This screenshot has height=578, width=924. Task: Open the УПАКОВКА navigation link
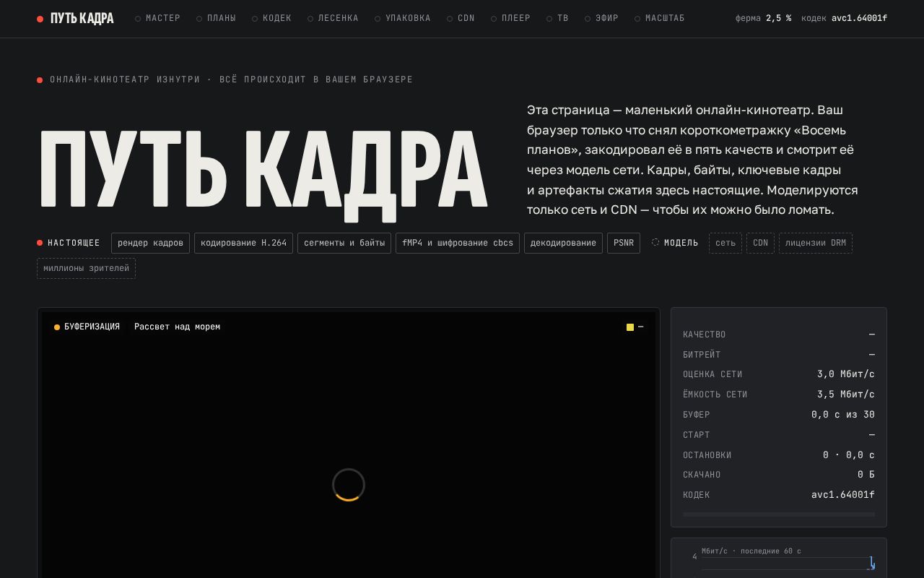tap(403, 18)
